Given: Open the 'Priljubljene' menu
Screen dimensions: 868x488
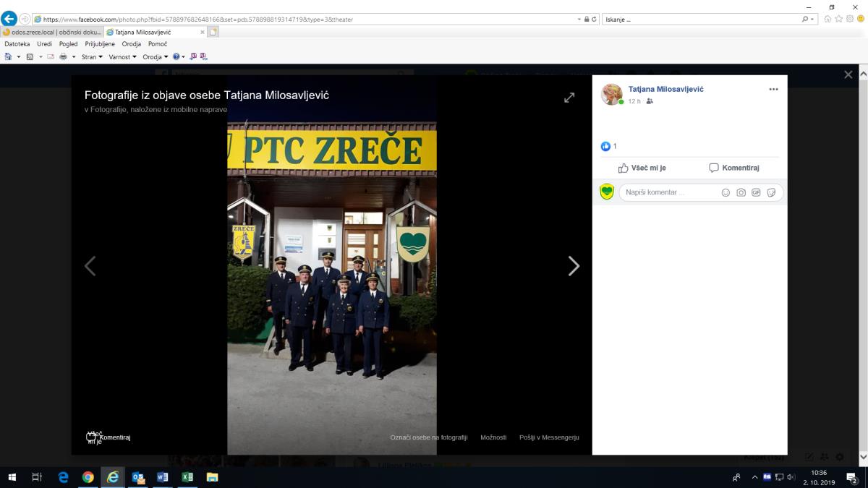Looking at the screenshot, I should coord(100,44).
